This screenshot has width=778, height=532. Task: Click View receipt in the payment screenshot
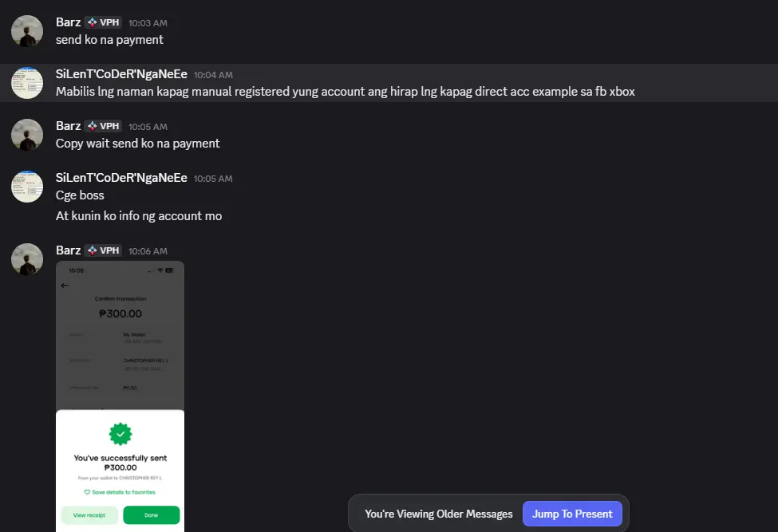pos(89,515)
